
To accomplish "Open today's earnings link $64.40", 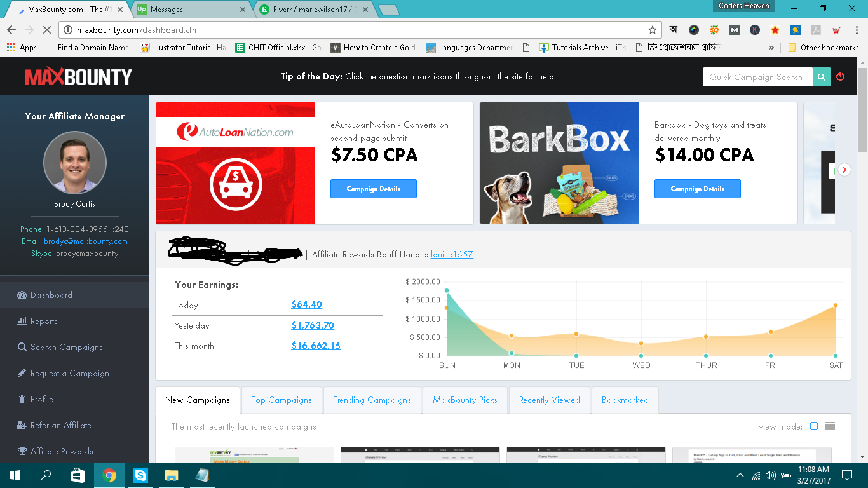I will (x=306, y=305).
